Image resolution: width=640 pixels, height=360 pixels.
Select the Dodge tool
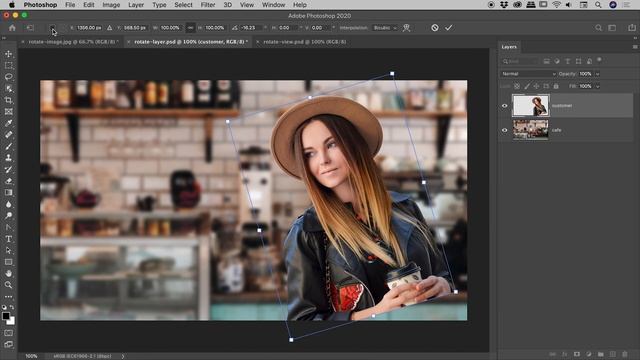8,216
